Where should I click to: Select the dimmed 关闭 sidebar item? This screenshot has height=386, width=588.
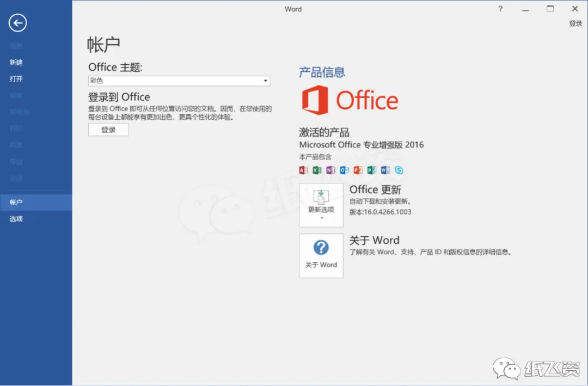coord(16,178)
